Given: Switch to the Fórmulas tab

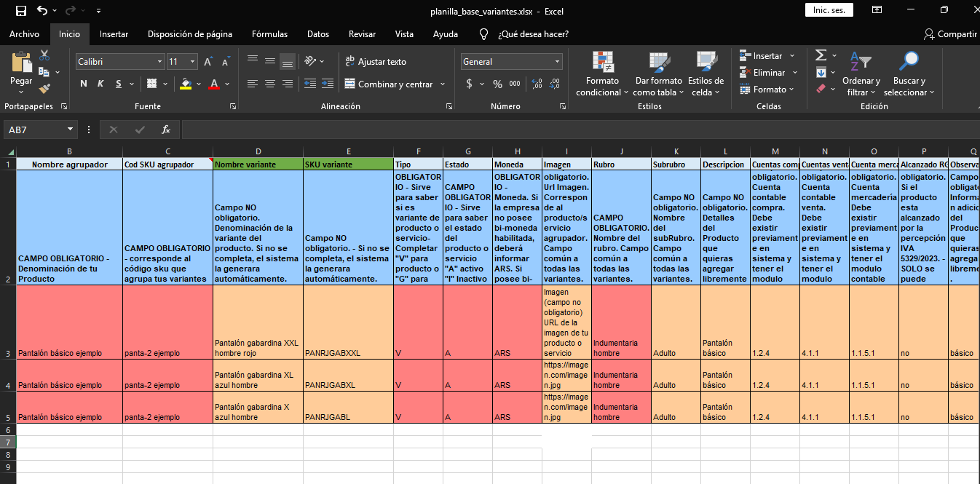Looking at the screenshot, I should click(x=269, y=34).
